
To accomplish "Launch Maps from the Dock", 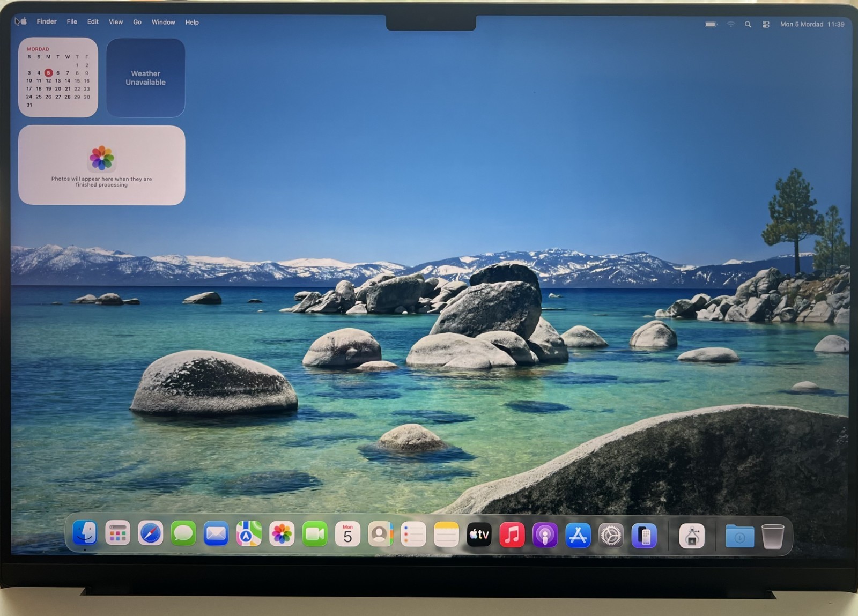I will tap(249, 534).
